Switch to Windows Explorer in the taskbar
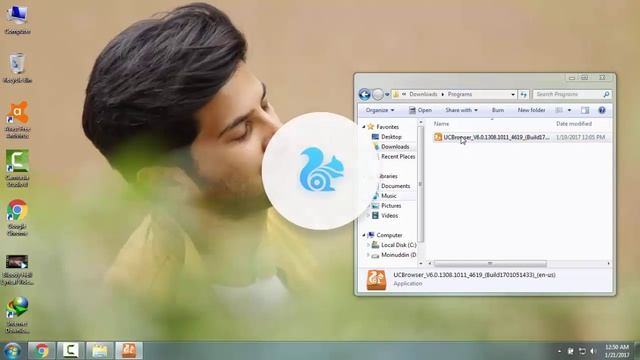 100,351
